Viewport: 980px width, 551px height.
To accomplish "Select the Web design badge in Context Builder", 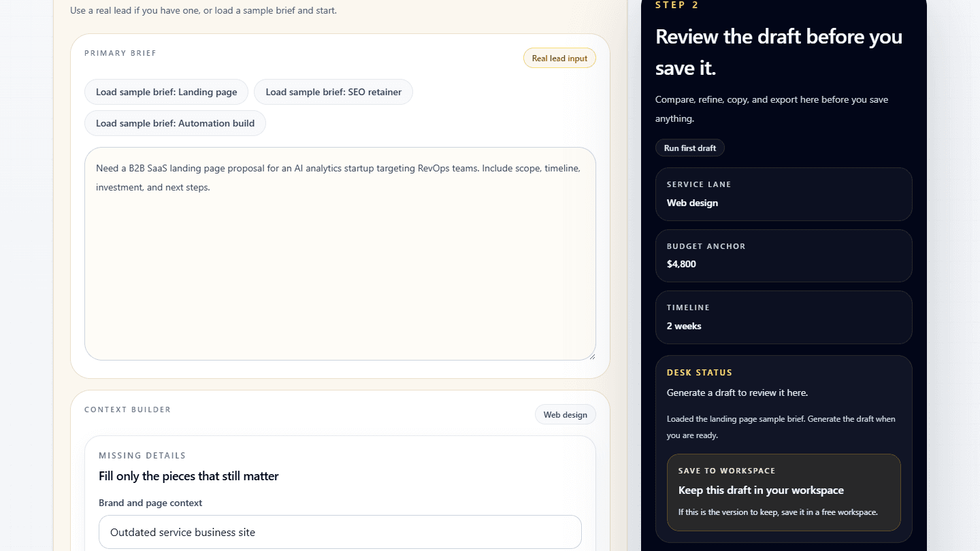I will pyautogui.click(x=565, y=414).
